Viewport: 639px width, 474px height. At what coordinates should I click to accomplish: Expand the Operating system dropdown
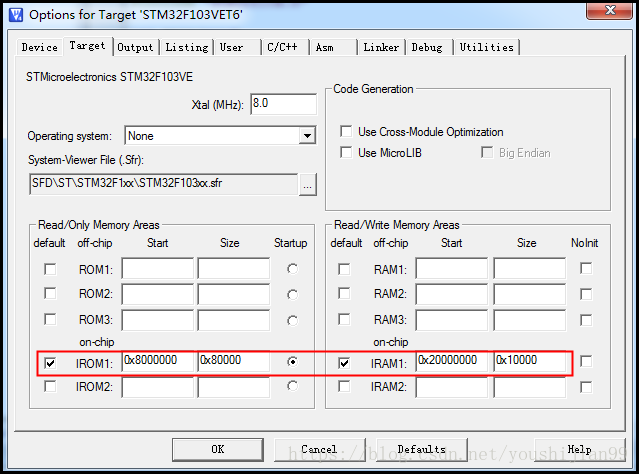click(307, 136)
